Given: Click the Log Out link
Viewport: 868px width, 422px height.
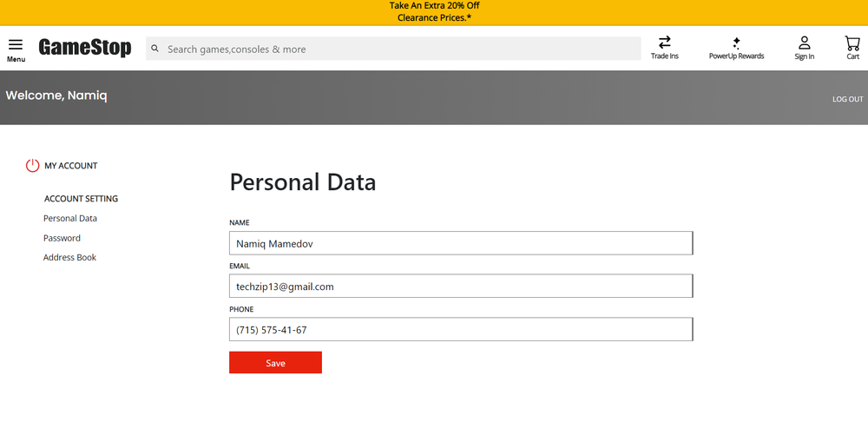Looking at the screenshot, I should (847, 99).
